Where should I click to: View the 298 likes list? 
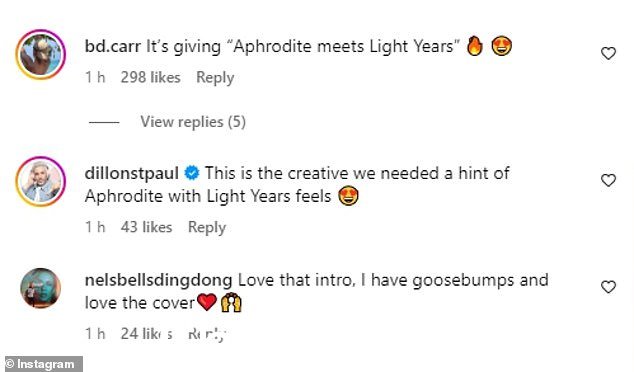pyautogui.click(x=150, y=77)
